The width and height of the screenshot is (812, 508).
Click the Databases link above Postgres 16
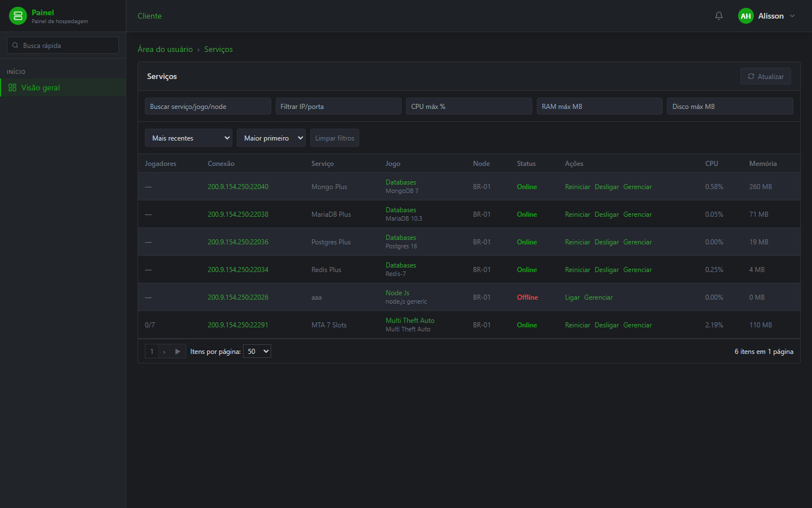(x=401, y=237)
